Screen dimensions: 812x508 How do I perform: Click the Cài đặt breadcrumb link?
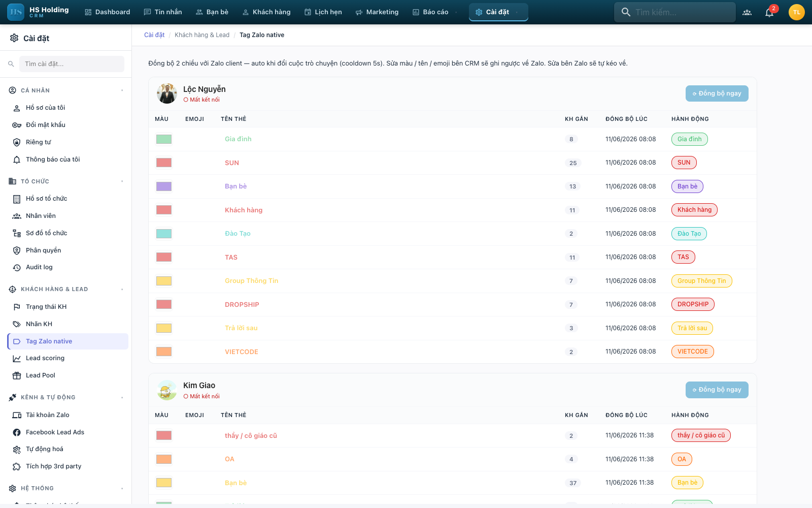coord(154,35)
